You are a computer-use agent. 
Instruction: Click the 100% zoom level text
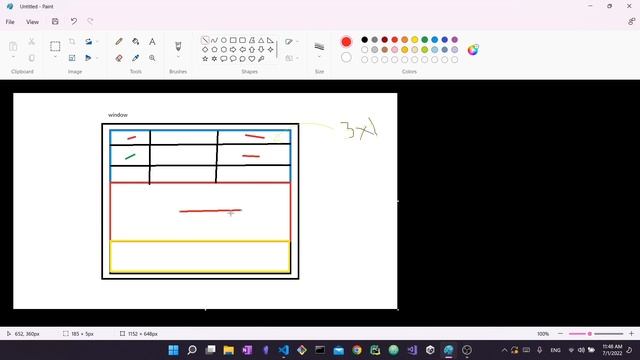point(543,334)
